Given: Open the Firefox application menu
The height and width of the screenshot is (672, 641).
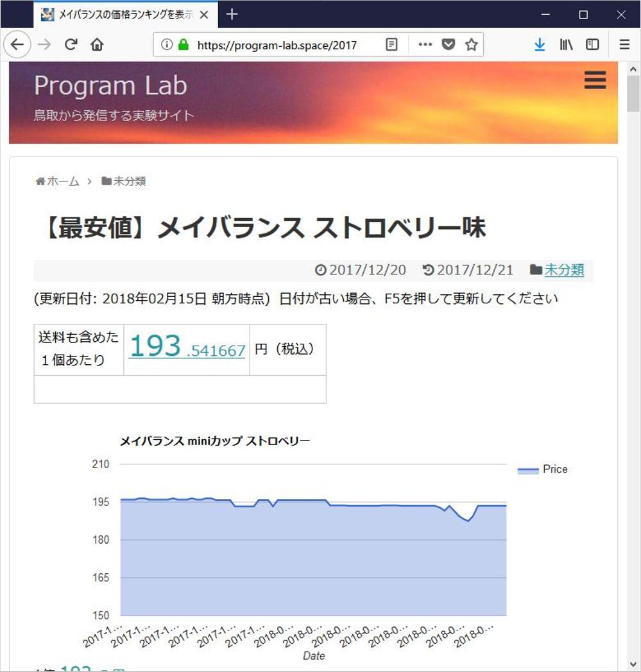Looking at the screenshot, I should [x=625, y=44].
